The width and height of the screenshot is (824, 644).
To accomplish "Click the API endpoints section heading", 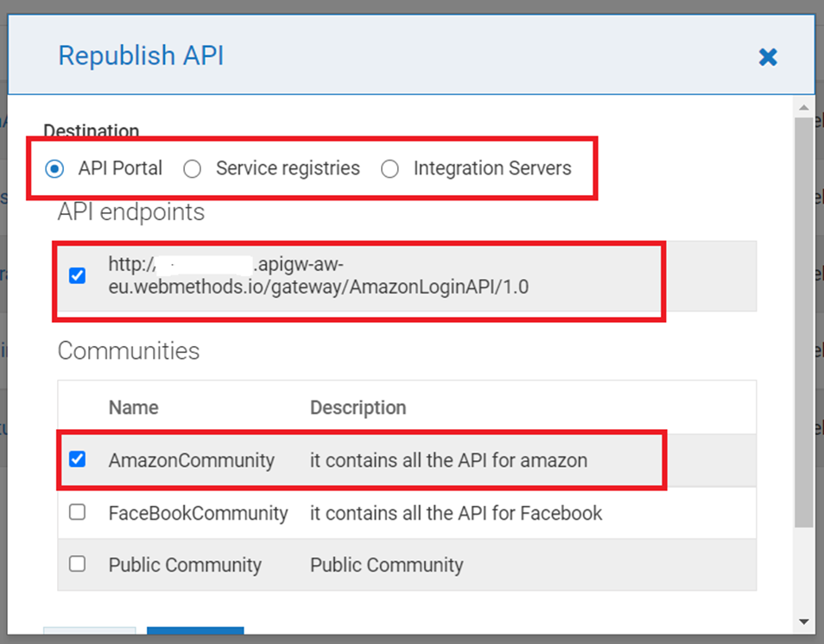I will [130, 212].
